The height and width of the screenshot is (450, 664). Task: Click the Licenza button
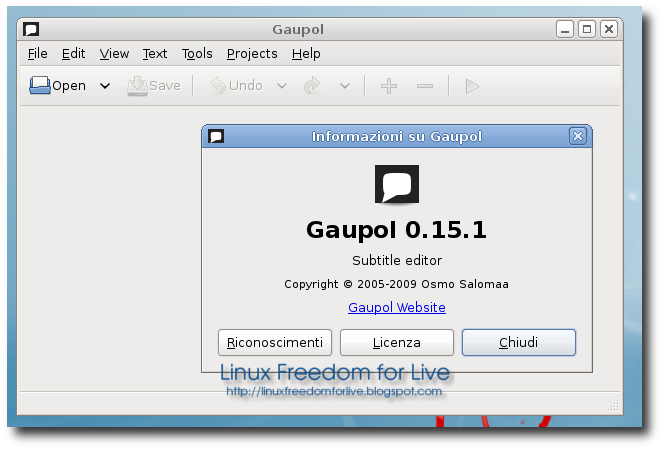397,342
